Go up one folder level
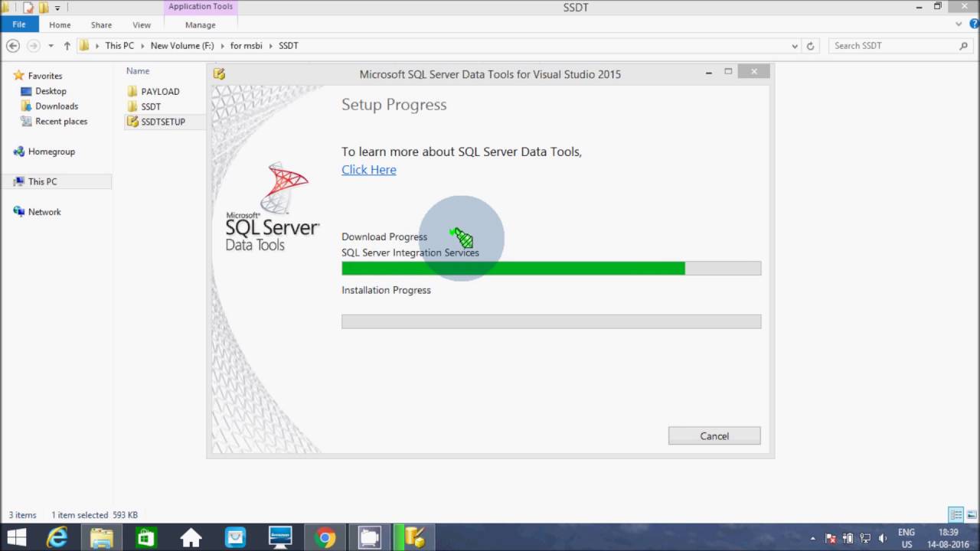The height and width of the screenshot is (551, 980). pos(67,46)
